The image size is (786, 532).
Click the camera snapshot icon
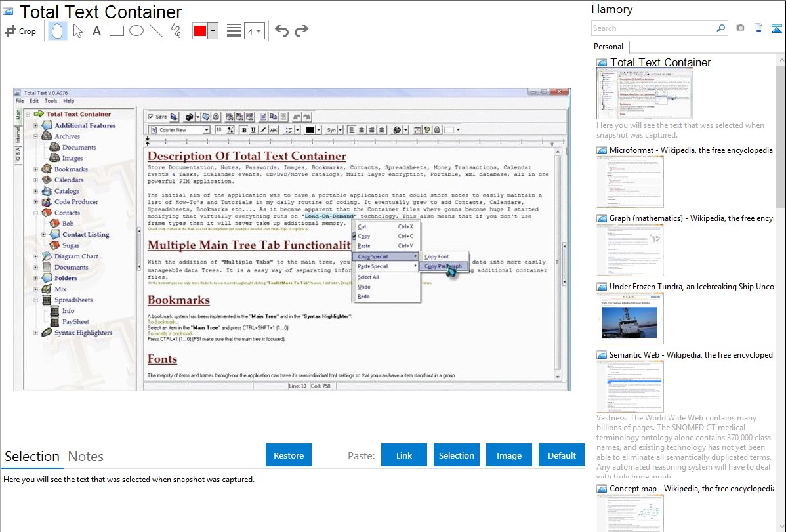[740, 28]
